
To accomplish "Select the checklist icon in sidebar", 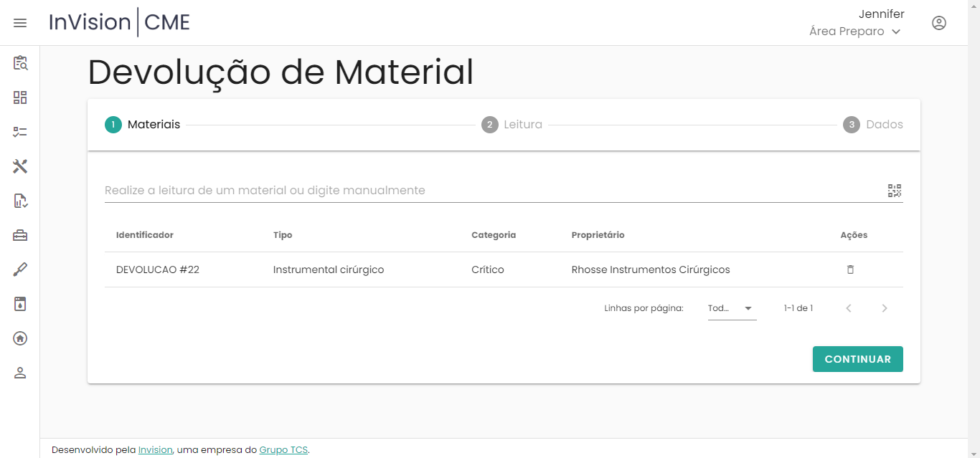I will click(20, 132).
